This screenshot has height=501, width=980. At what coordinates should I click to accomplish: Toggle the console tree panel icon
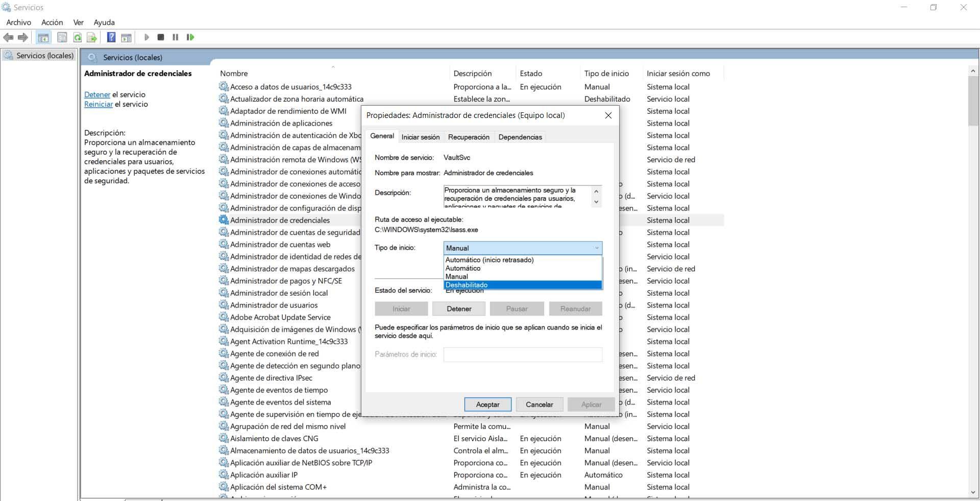tap(43, 37)
